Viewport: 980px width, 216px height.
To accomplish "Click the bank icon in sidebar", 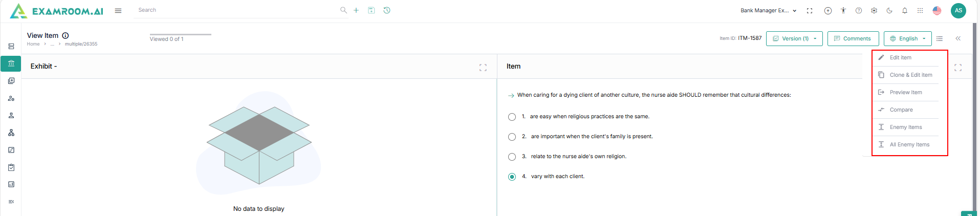I will pos(11,63).
